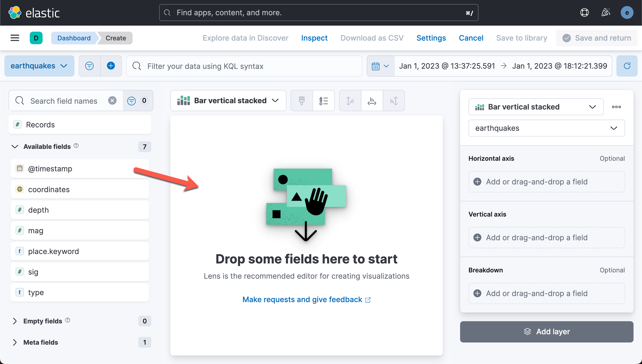Open the saved query filter menu

(89, 66)
